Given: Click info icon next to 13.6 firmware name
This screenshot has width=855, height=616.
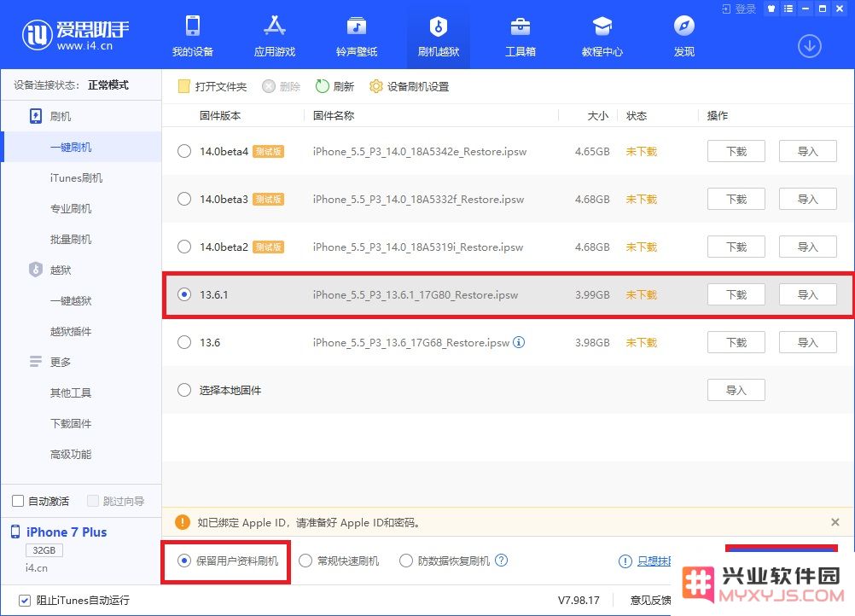Looking at the screenshot, I should pyautogui.click(x=519, y=342).
